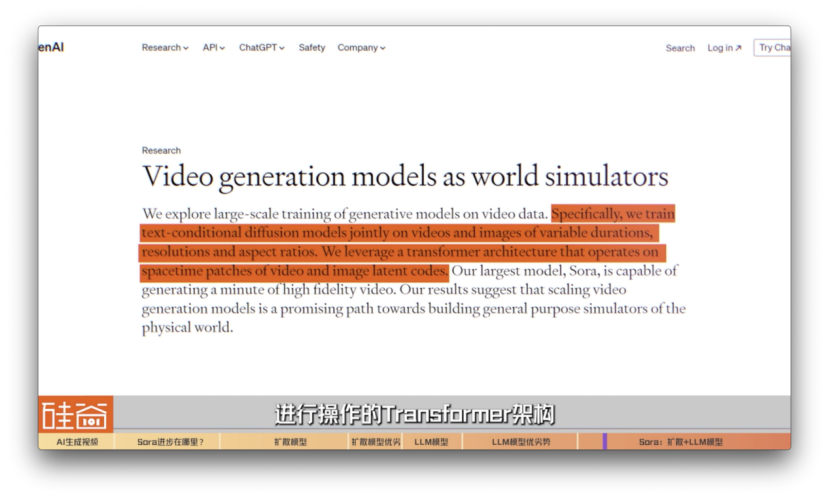Go to the Safety page
The image size is (830, 500).
point(312,48)
